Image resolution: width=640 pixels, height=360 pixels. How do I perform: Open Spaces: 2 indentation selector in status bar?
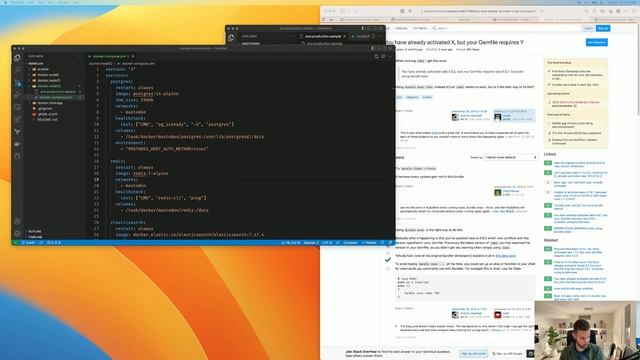coord(311,242)
